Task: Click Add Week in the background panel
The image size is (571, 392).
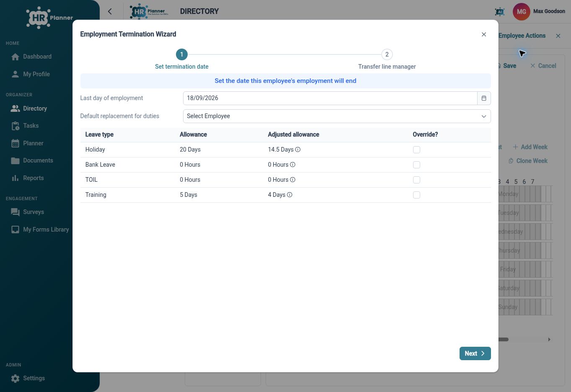Action: 530,147
